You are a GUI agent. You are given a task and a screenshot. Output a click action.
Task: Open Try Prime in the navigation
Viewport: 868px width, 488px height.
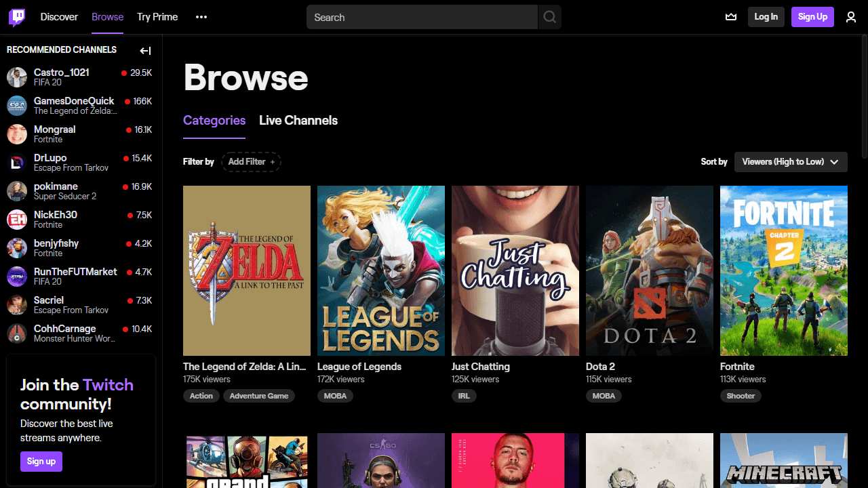click(157, 17)
